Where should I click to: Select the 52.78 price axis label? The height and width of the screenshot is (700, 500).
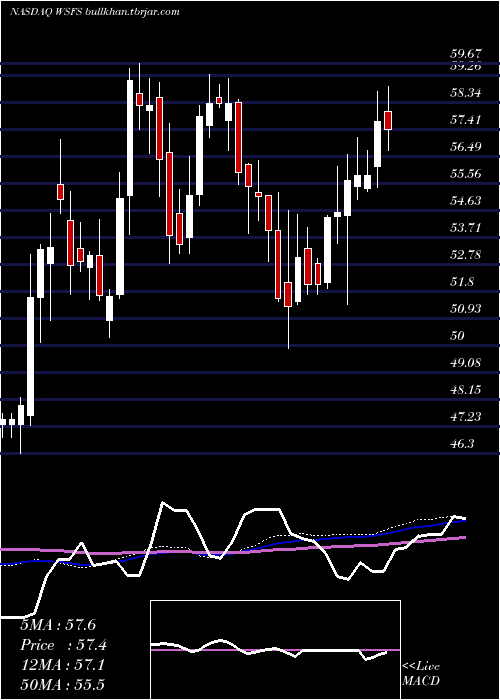[466, 255]
